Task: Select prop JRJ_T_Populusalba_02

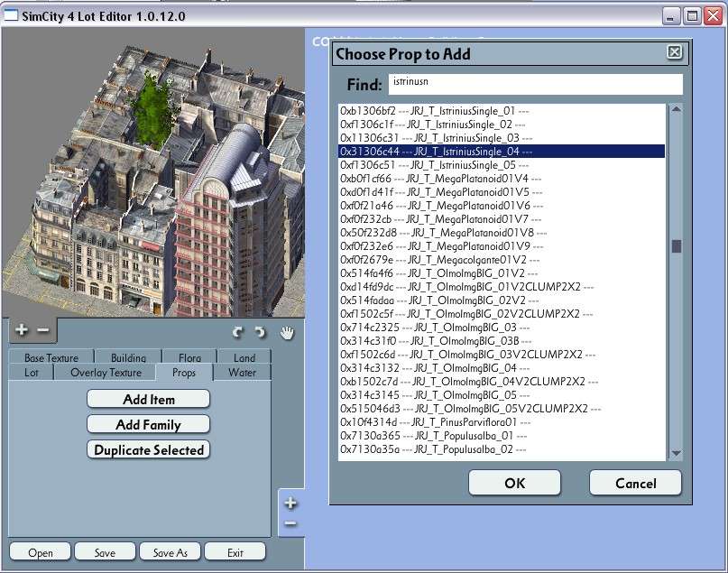Action: click(502, 449)
